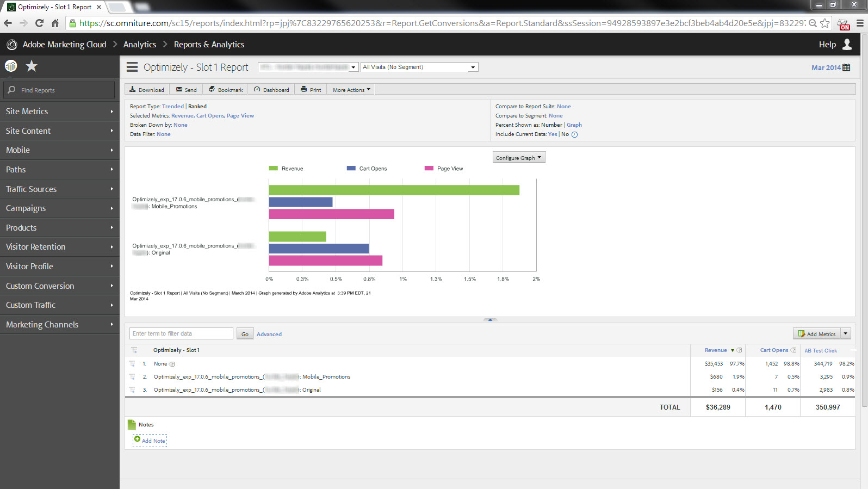The width and height of the screenshot is (868, 489).
Task: Set Percent Shown as Graph
Action: (x=574, y=125)
